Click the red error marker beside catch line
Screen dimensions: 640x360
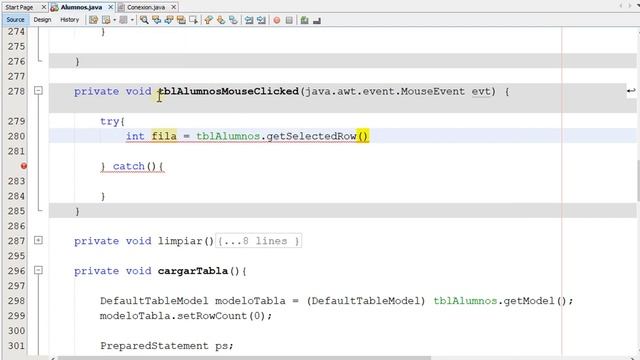pos(24,166)
